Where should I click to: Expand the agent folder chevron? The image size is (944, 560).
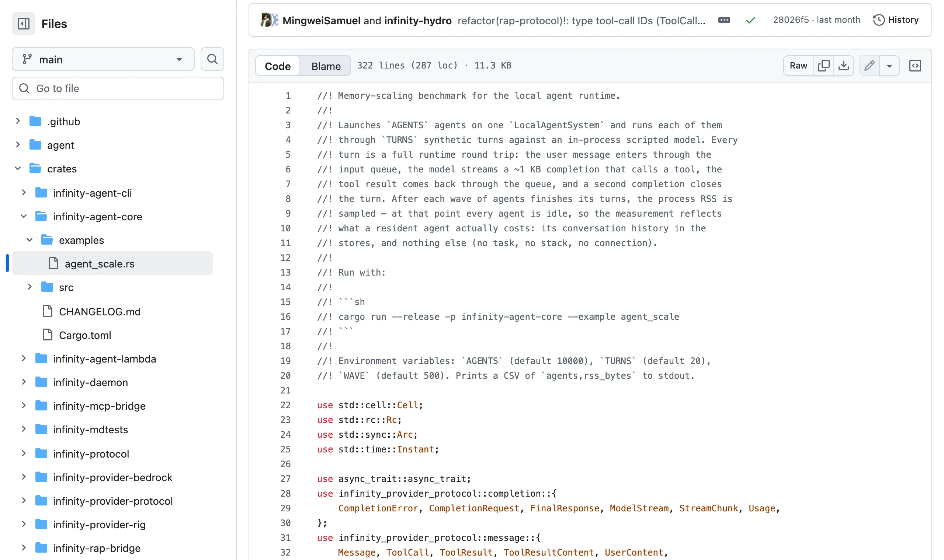[x=18, y=145]
